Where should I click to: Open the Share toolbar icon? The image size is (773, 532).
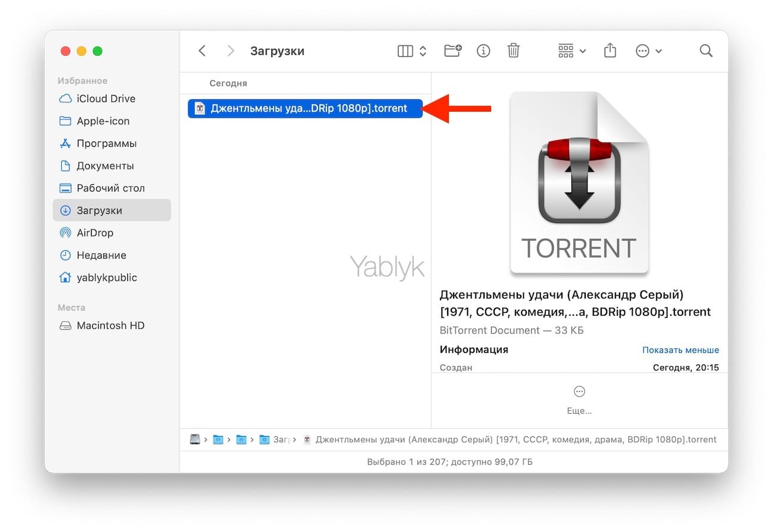[x=610, y=51]
